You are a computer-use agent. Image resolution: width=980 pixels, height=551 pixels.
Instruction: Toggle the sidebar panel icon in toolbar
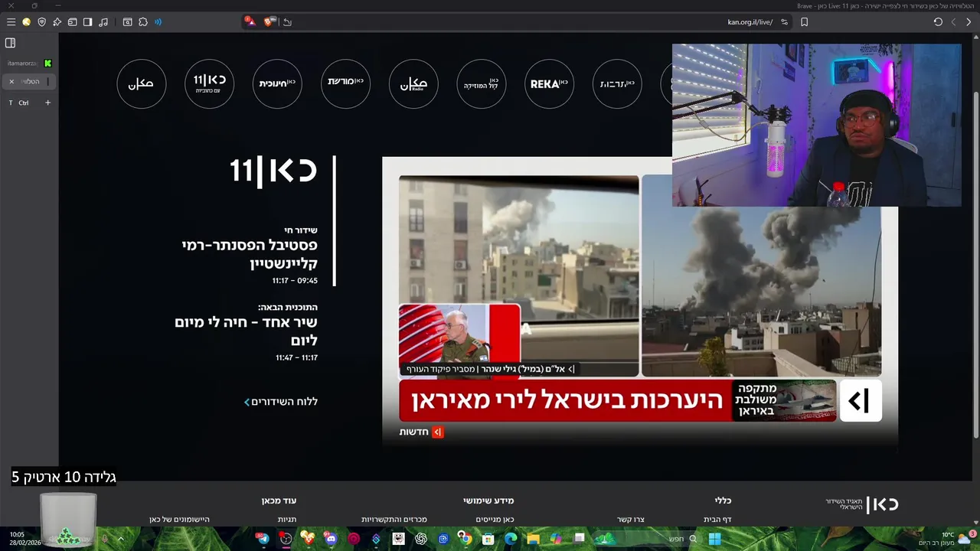coord(87,22)
